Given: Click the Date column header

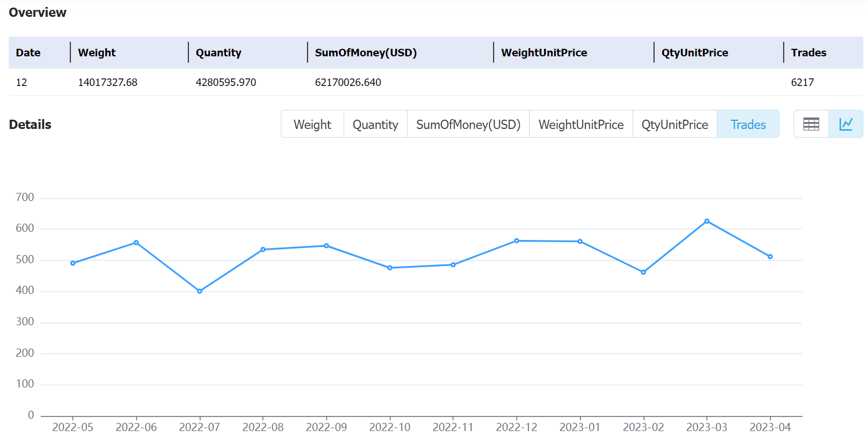Looking at the screenshot, I should click(x=28, y=52).
